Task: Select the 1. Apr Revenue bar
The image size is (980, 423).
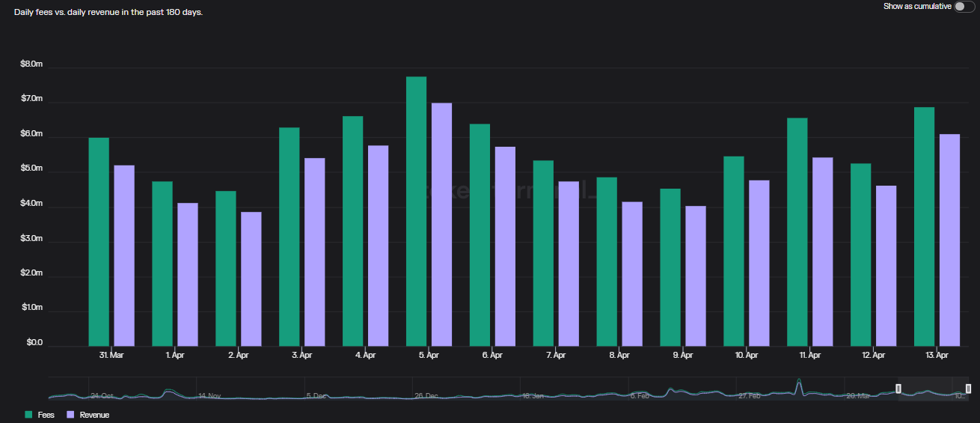Action: point(188,275)
